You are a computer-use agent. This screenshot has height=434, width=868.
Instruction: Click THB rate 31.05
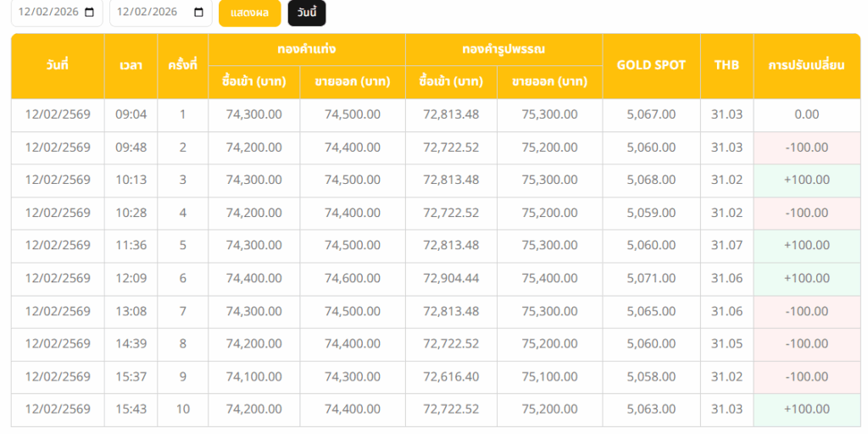point(726,344)
